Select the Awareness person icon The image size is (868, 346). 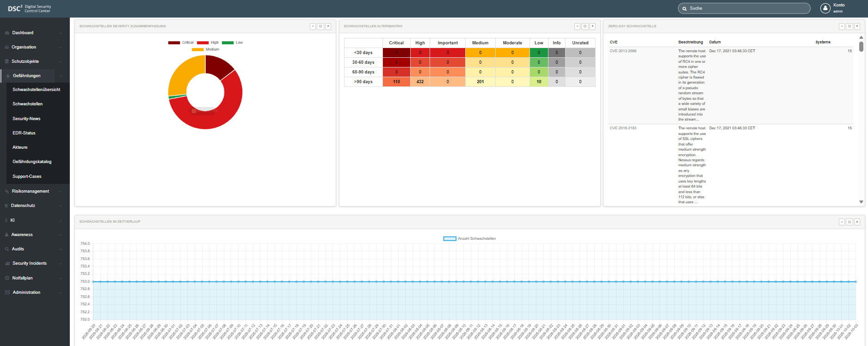coord(7,235)
